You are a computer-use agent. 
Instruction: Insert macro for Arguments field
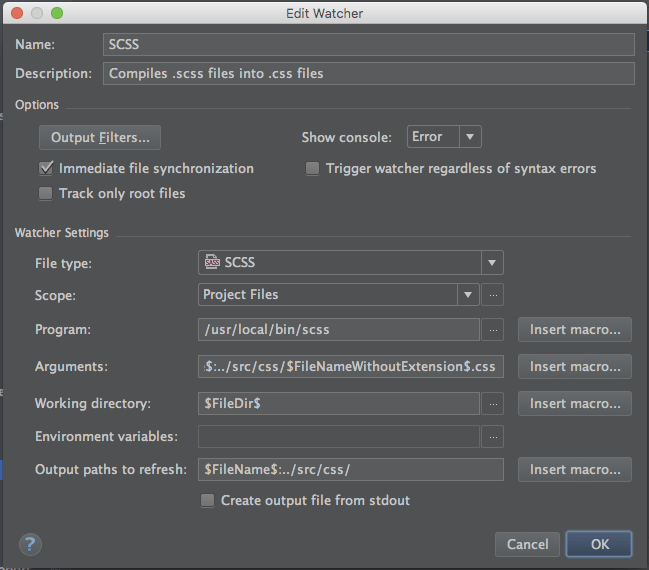pos(574,366)
